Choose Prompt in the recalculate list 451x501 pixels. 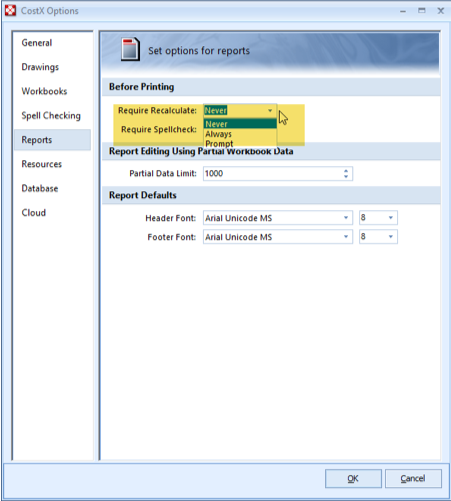click(x=240, y=144)
